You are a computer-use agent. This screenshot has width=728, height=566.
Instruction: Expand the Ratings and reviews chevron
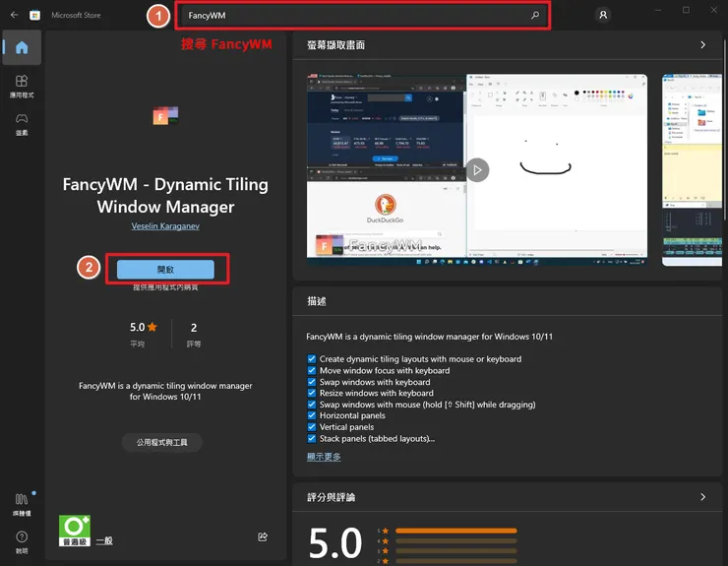tap(703, 497)
